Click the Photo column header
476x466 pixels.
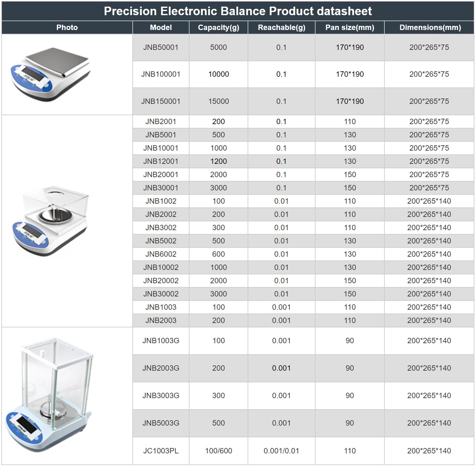67,27
